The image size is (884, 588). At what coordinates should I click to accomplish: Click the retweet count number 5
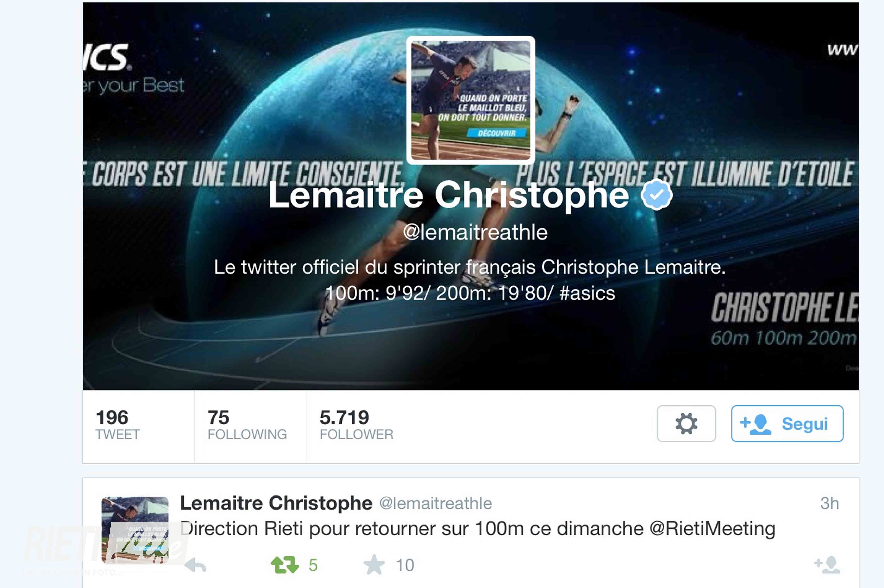click(x=313, y=565)
